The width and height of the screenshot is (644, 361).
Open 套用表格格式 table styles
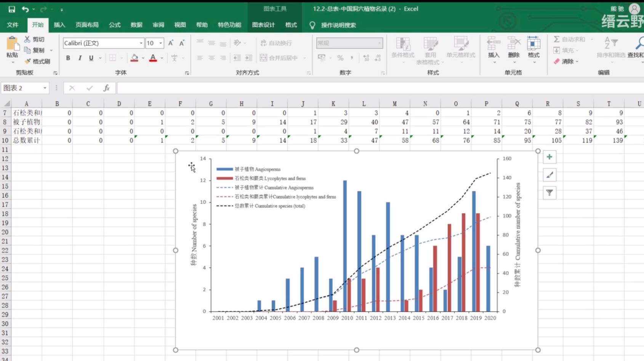[x=430, y=51]
